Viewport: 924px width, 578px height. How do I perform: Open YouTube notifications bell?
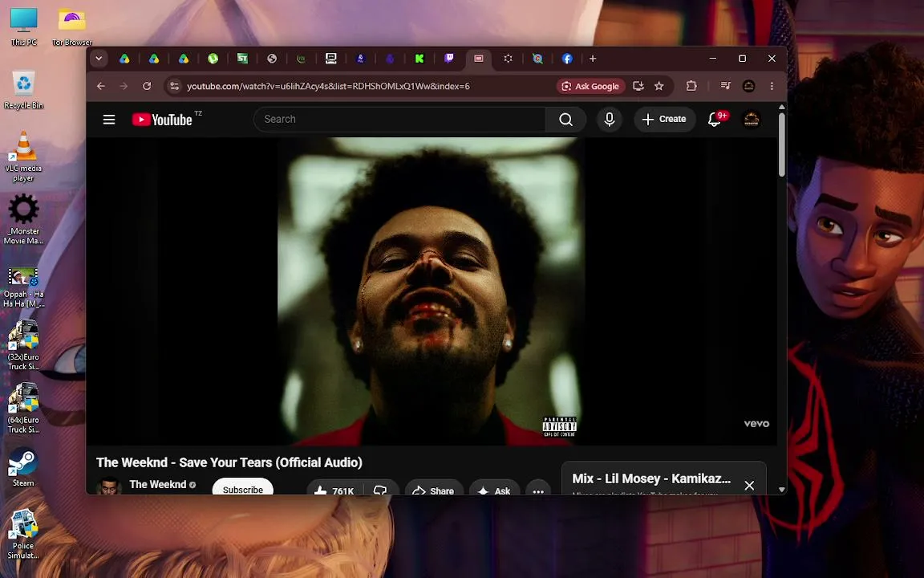[715, 120]
